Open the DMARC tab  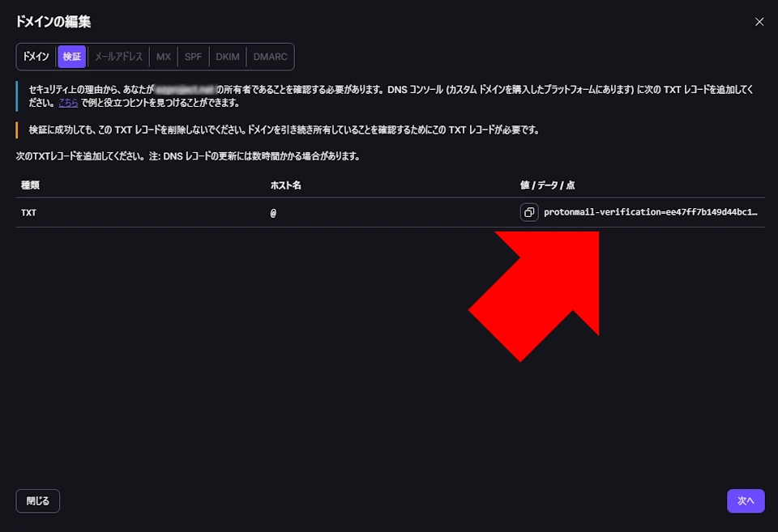point(269,57)
